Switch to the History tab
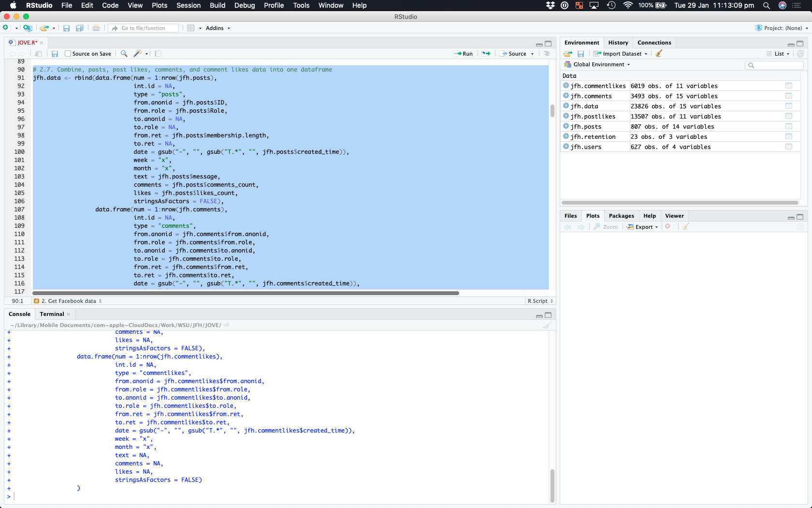 [618, 43]
